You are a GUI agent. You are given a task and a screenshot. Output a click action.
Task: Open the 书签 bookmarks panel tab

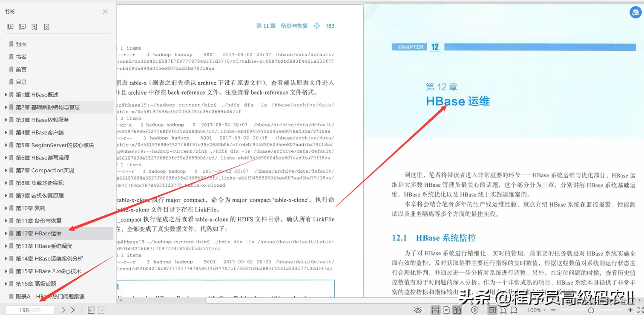(x=10, y=11)
